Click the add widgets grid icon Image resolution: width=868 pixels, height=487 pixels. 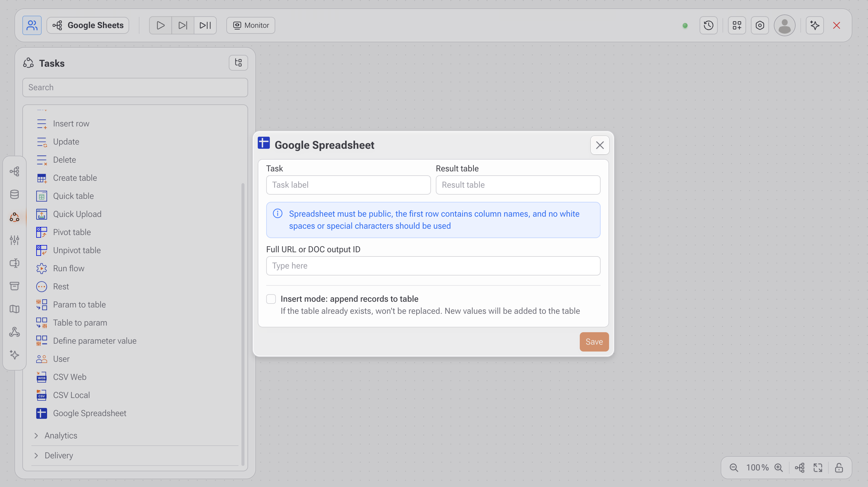pyautogui.click(x=737, y=25)
